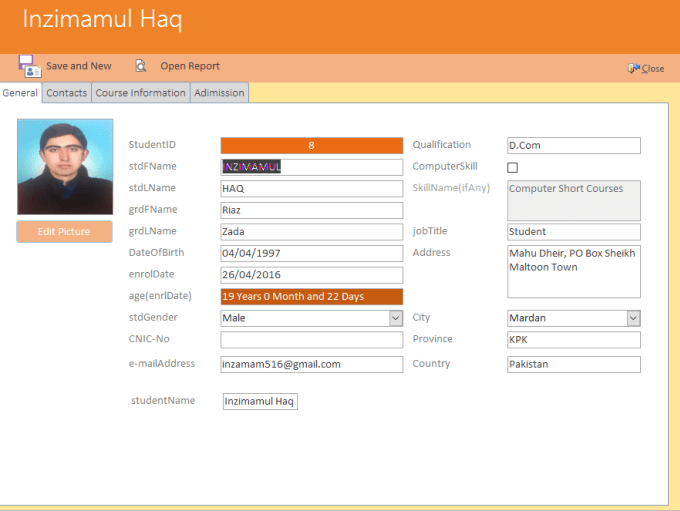Screen dimensions: 680x511
Task: Switch to the Contacts tab
Action: (67, 93)
